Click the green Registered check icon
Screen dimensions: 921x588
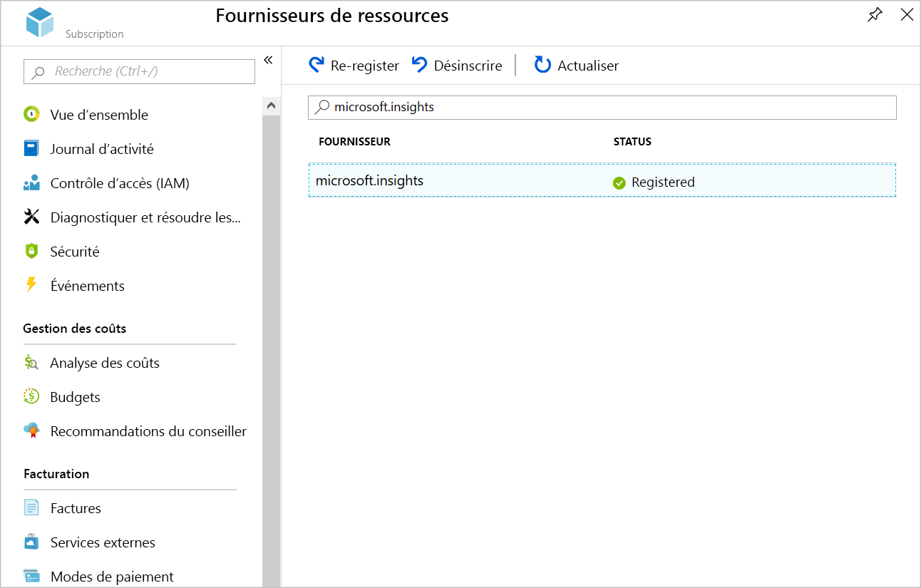619,182
